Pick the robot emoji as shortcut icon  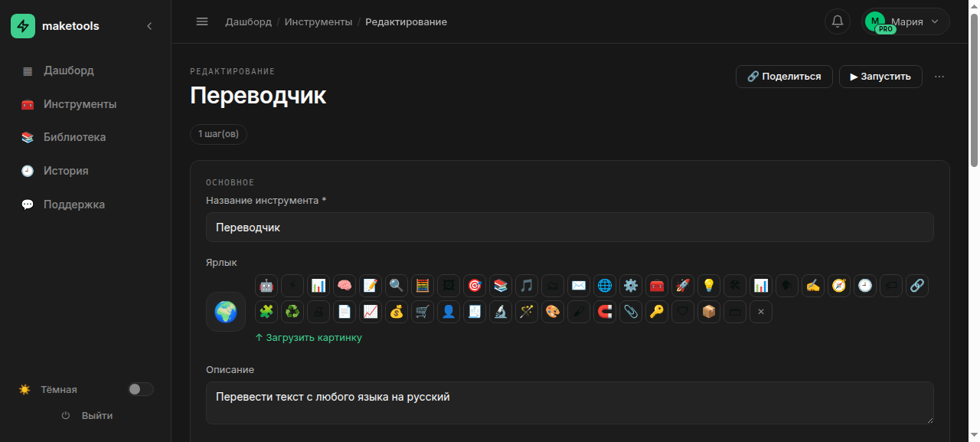click(x=266, y=286)
